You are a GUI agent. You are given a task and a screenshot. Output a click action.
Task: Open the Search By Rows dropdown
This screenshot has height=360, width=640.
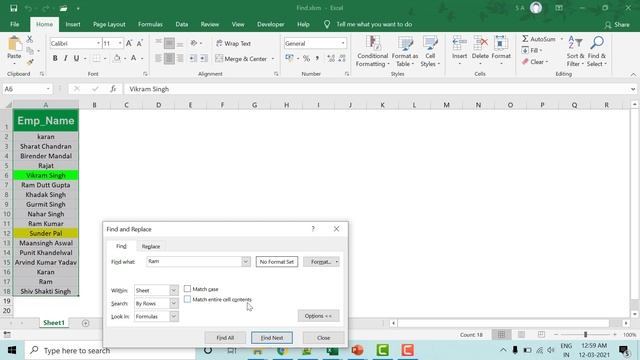(x=173, y=303)
